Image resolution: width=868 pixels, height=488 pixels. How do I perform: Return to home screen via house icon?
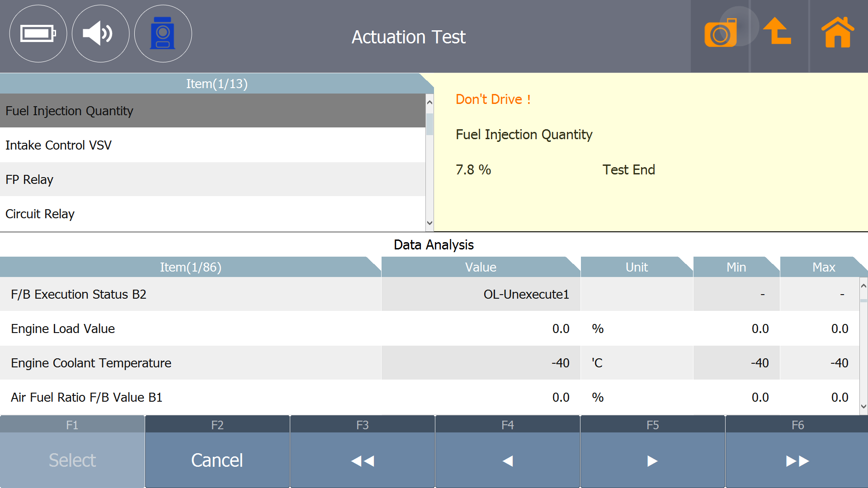click(837, 33)
